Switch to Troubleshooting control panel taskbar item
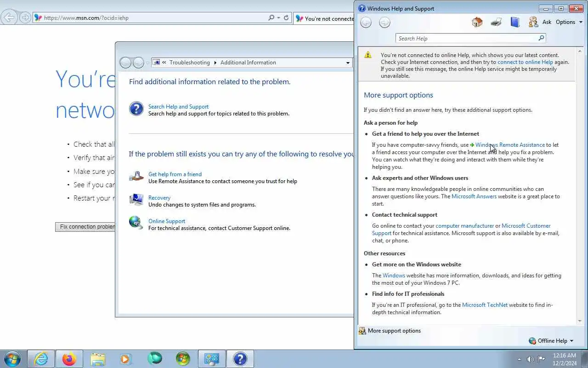 [211, 359]
